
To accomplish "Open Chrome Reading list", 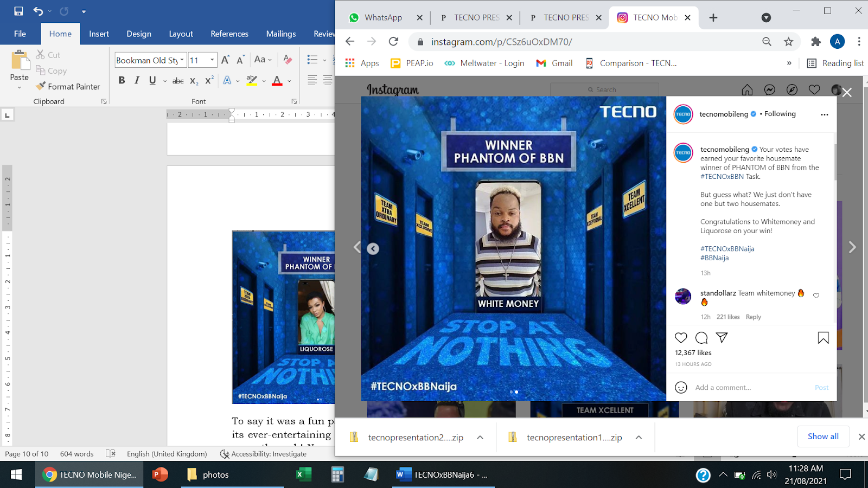I will pyautogui.click(x=835, y=63).
